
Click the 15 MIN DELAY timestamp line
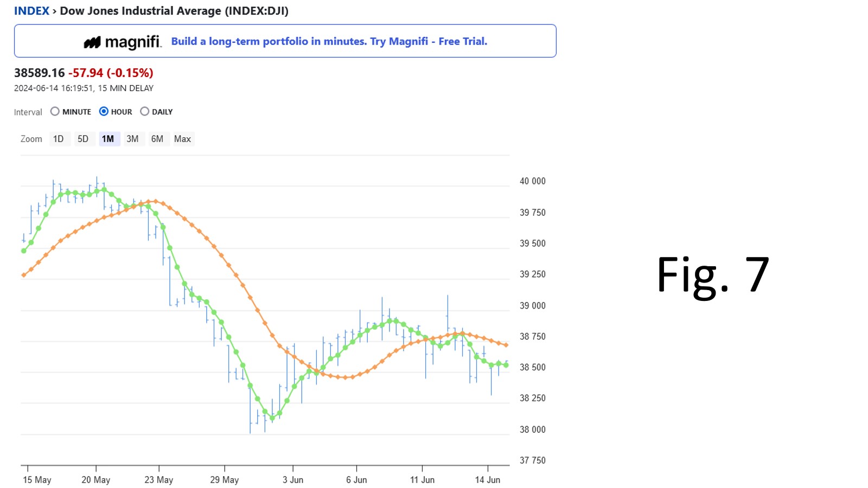click(x=84, y=88)
